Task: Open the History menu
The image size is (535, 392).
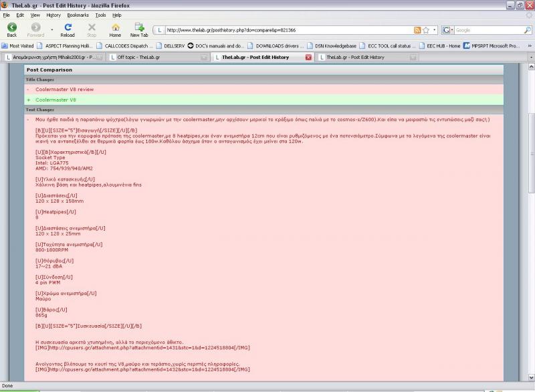Action: click(53, 15)
